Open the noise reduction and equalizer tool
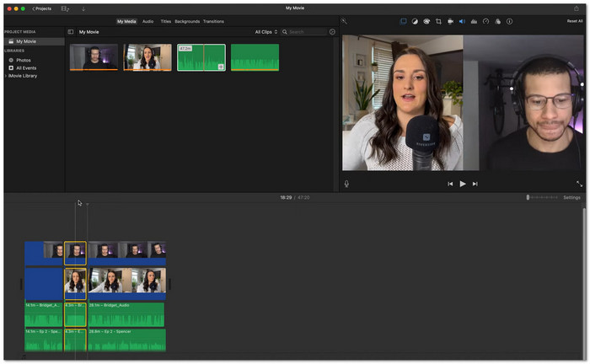590x364 pixels. click(474, 21)
